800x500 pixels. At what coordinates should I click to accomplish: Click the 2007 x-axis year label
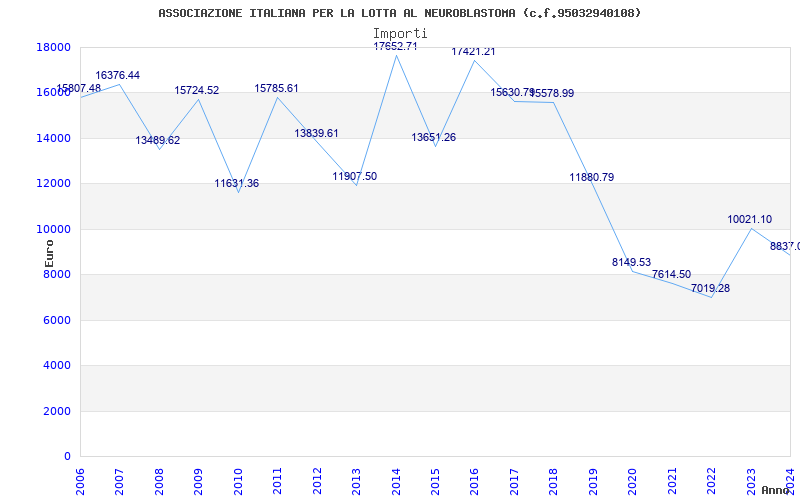[119, 481]
